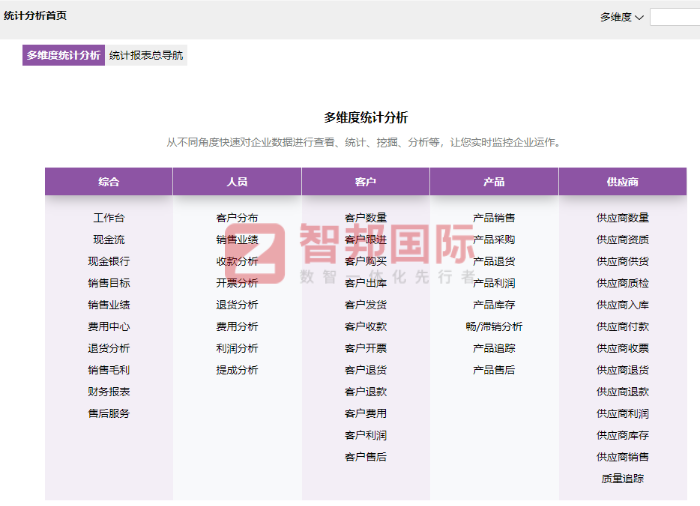Open the 供应商供货 report link
The height and width of the screenshot is (506, 700).
click(x=622, y=261)
